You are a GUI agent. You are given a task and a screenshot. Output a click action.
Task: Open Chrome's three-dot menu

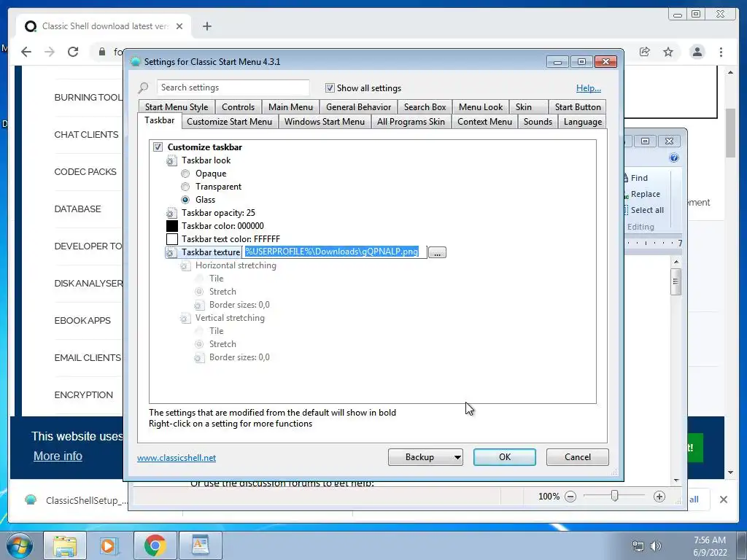(721, 52)
